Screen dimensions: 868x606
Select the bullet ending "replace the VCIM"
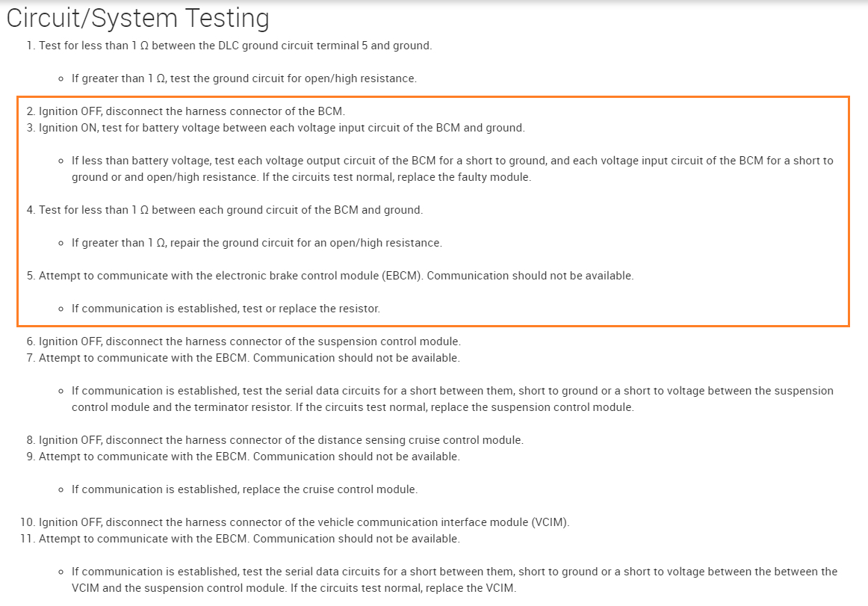(x=454, y=580)
